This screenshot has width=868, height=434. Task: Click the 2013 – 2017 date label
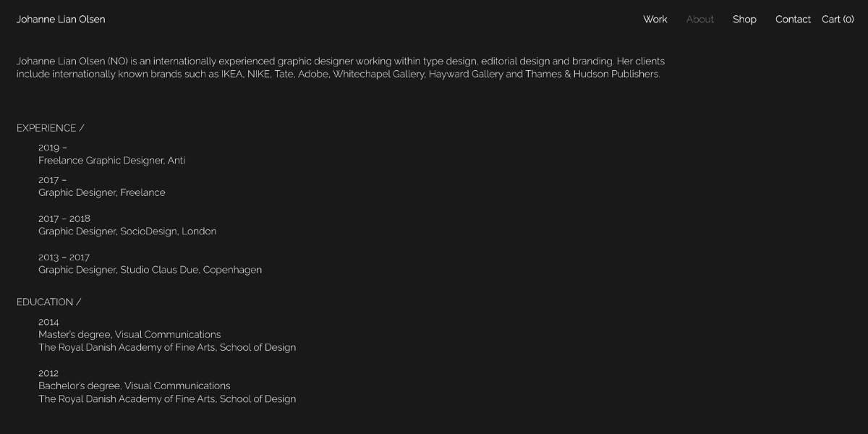64,257
